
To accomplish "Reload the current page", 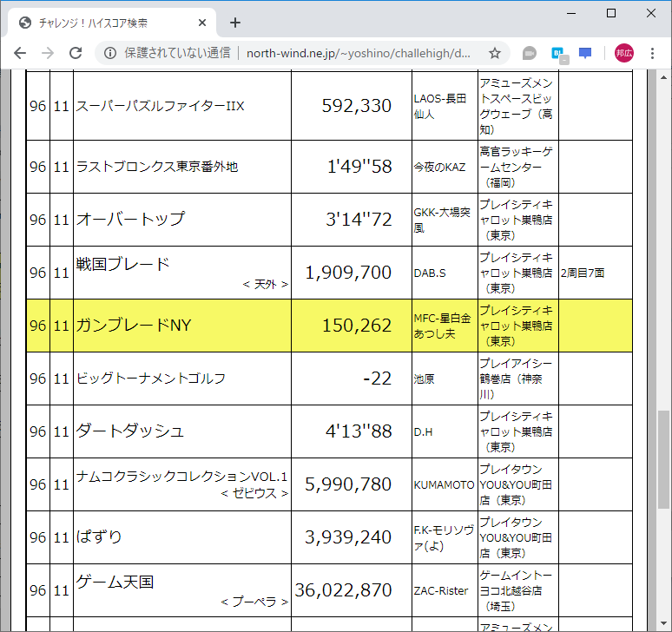I will pyautogui.click(x=76, y=53).
